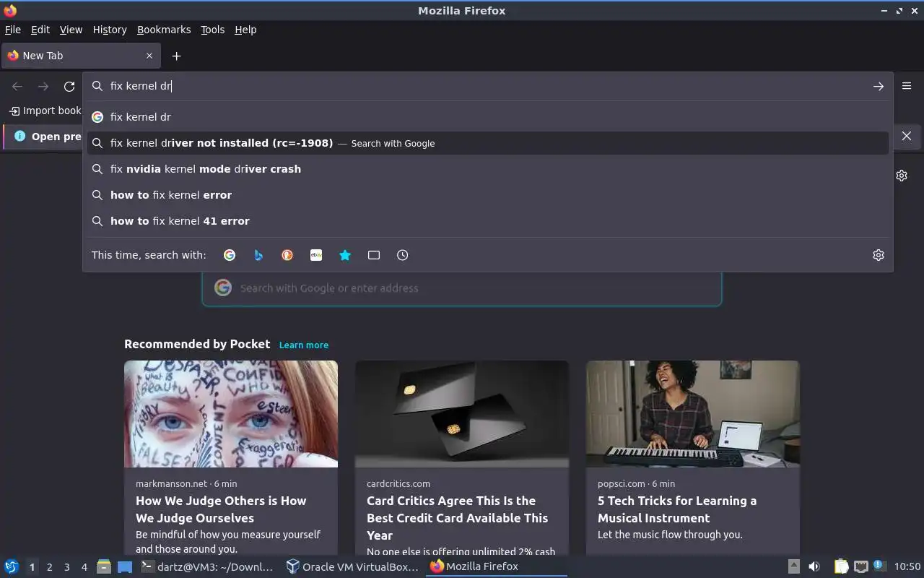Choose 'how to fix kernel 41 error' suggestion
924x578 pixels.
pos(488,221)
